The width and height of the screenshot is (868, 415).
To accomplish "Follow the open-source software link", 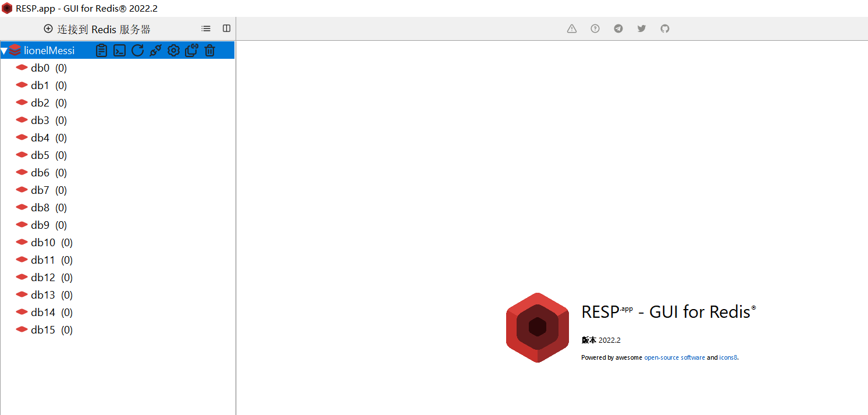I will point(674,357).
